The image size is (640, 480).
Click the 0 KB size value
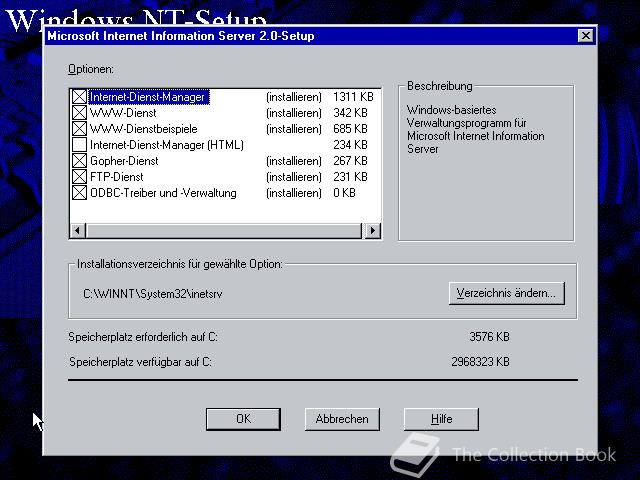344,193
